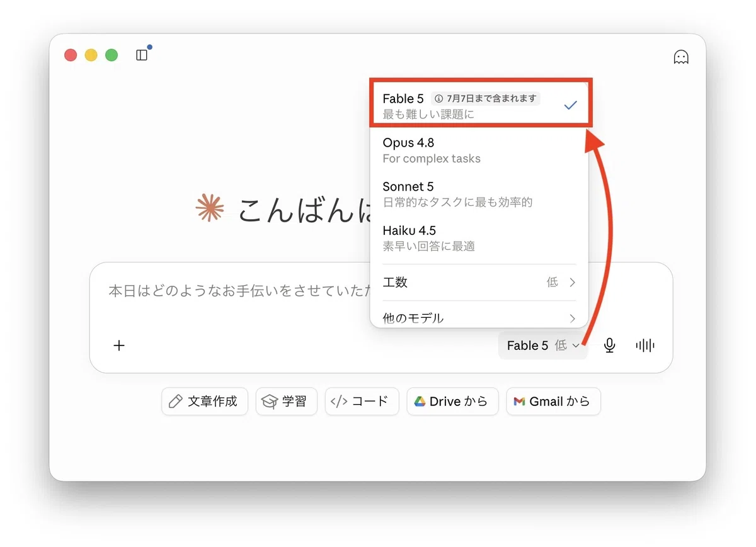Open the Fable 5 低 model dropdown
Image resolution: width=756 pixels, height=547 pixels.
(x=543, y=346)
